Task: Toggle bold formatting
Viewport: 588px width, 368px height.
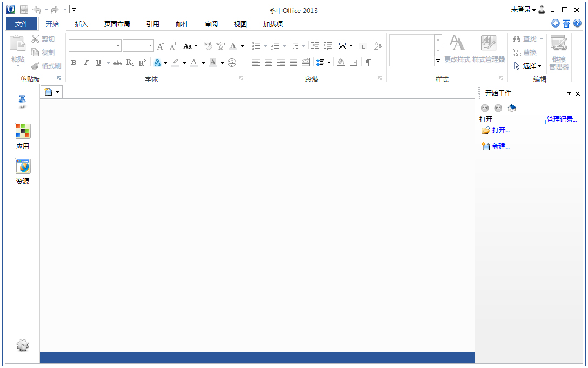Action: point(73,63)
